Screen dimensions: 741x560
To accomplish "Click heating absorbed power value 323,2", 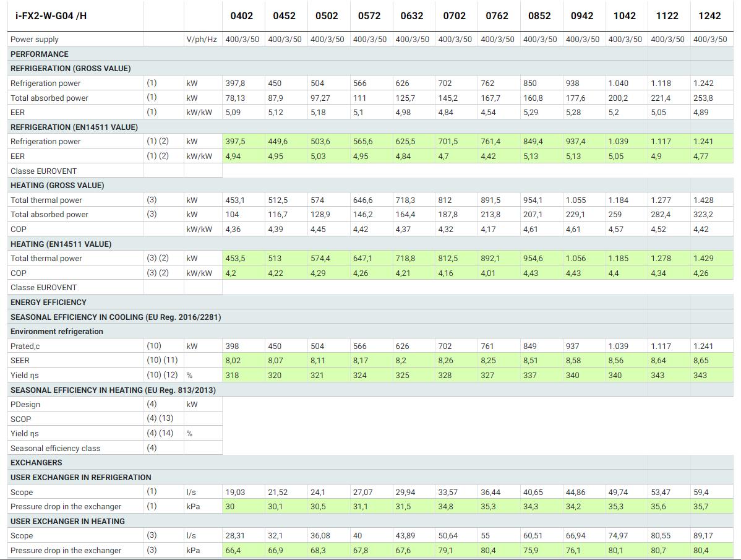I will (x=703, y=215).
